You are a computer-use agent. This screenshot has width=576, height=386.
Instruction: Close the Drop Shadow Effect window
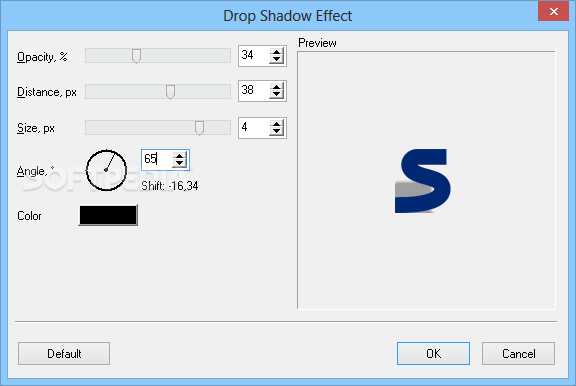pyautogui.click(x=554, y=11)
